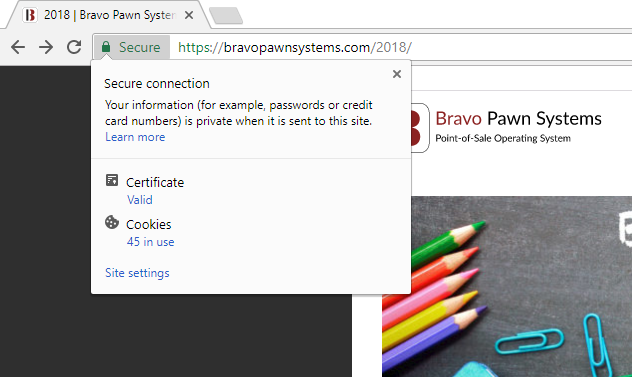Open the Valid certificate link

[140, 200]
